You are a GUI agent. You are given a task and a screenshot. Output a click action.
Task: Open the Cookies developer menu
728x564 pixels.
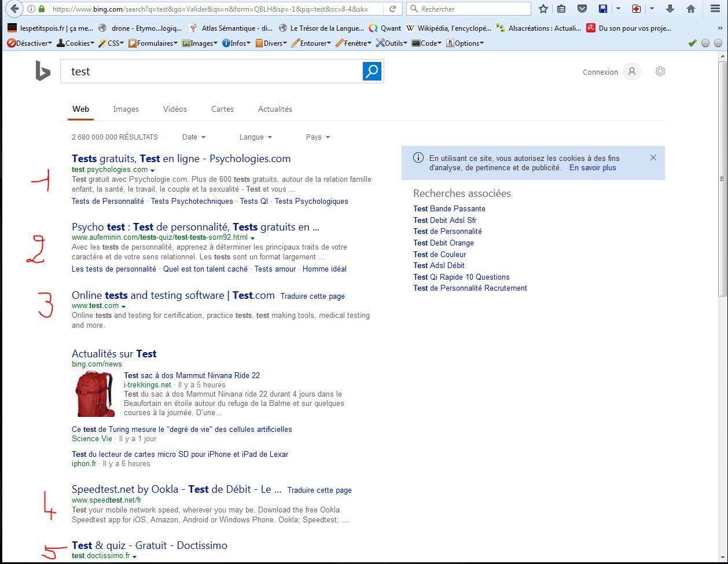[75, 43]
